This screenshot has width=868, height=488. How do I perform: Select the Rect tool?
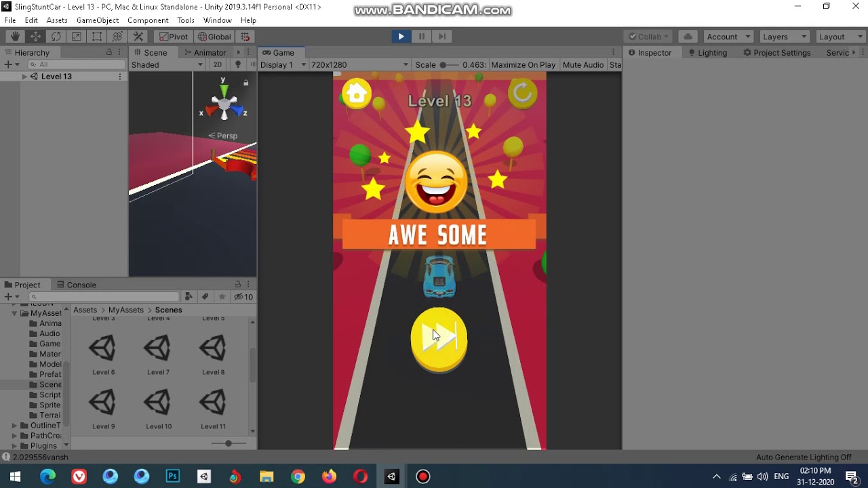pyautogui.click(x=97, y=37)
